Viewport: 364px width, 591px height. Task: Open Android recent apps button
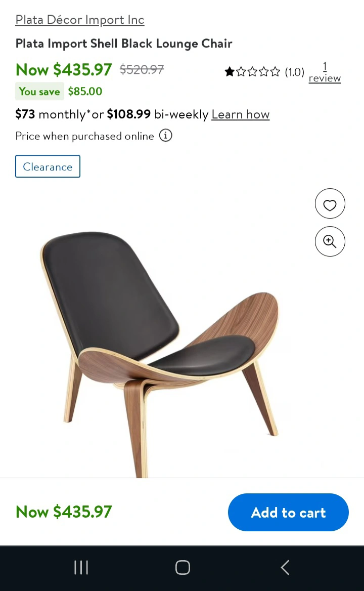pos(81,567)
